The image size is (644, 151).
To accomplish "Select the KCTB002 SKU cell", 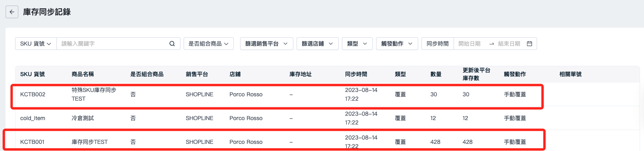I will (x=33, y=94).
